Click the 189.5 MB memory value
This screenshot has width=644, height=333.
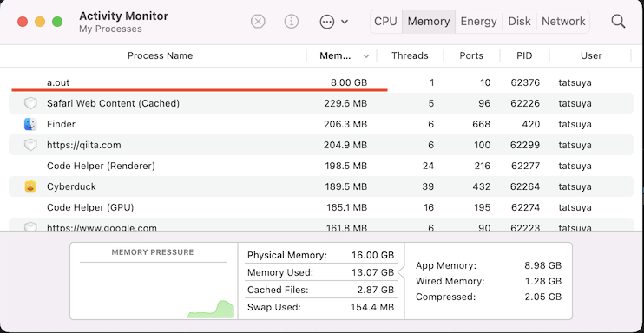coord(345,186)
